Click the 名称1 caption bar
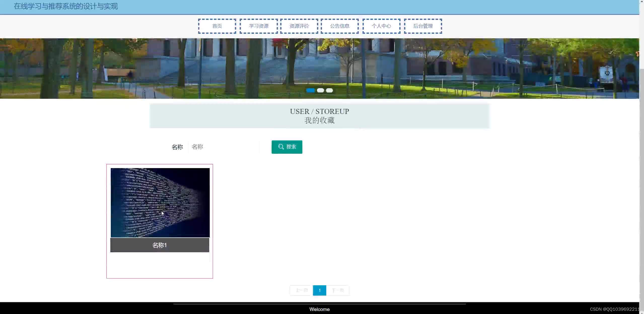The image size is (644, 314). click(160, 245)
